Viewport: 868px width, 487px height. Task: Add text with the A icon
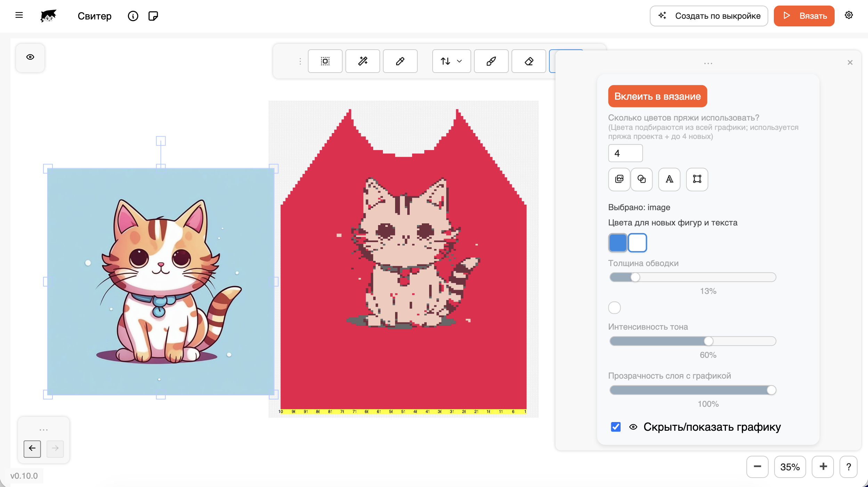669,179
